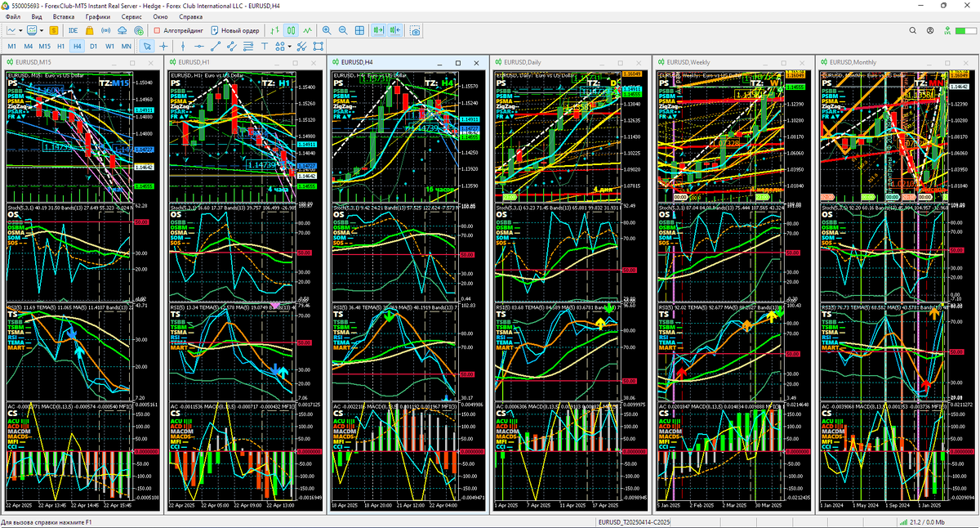
Task: Open search with magnifier icon at top right
Action: click(x=913, y=30)
